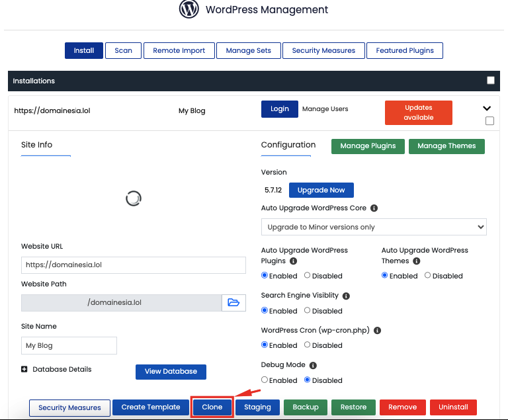Show info for Auto Upgrade WordPress Plugins
The width and height of the screenshot is (508, 420).
(293, 261)
